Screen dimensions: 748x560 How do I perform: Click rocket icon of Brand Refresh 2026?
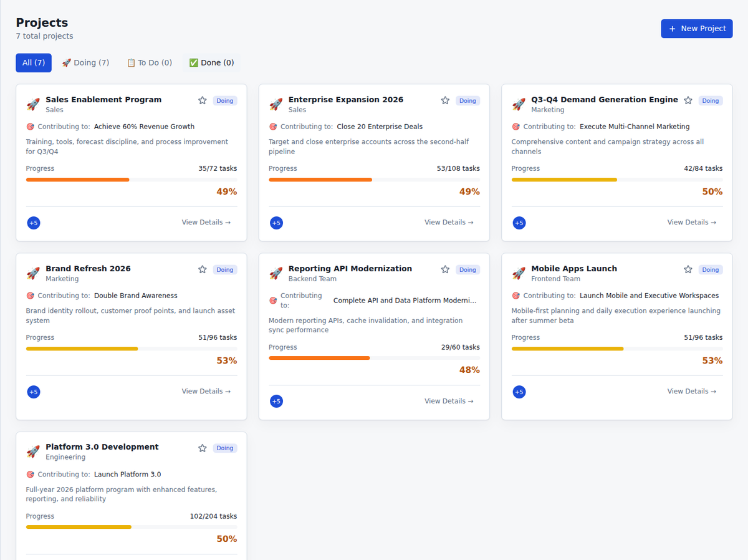point(33,273)
